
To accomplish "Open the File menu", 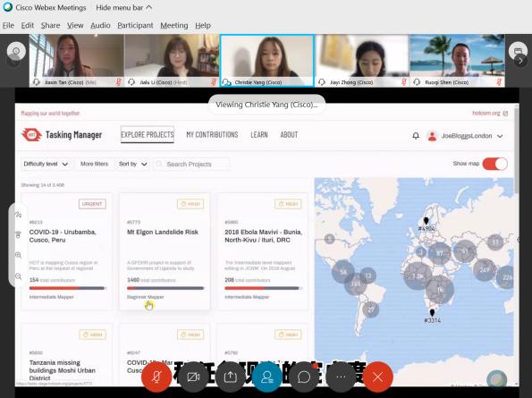I will pyautogui.click(x=8, y=25).
